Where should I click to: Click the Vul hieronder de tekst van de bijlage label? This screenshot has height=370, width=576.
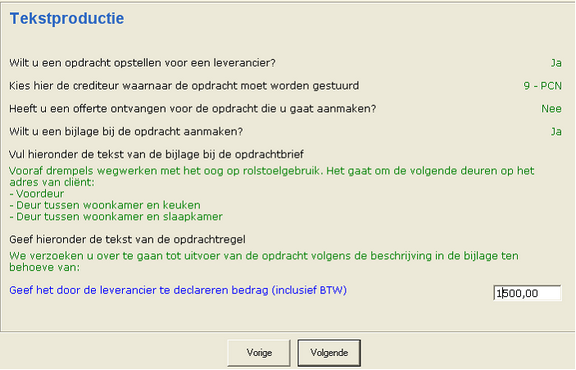click(156, 154)
